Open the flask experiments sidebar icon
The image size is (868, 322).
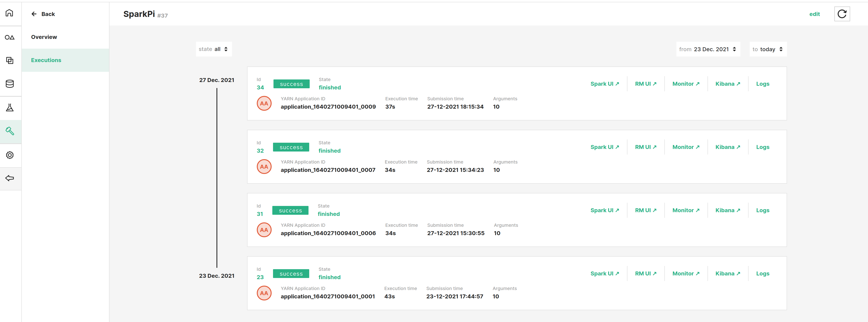[10, 108]
